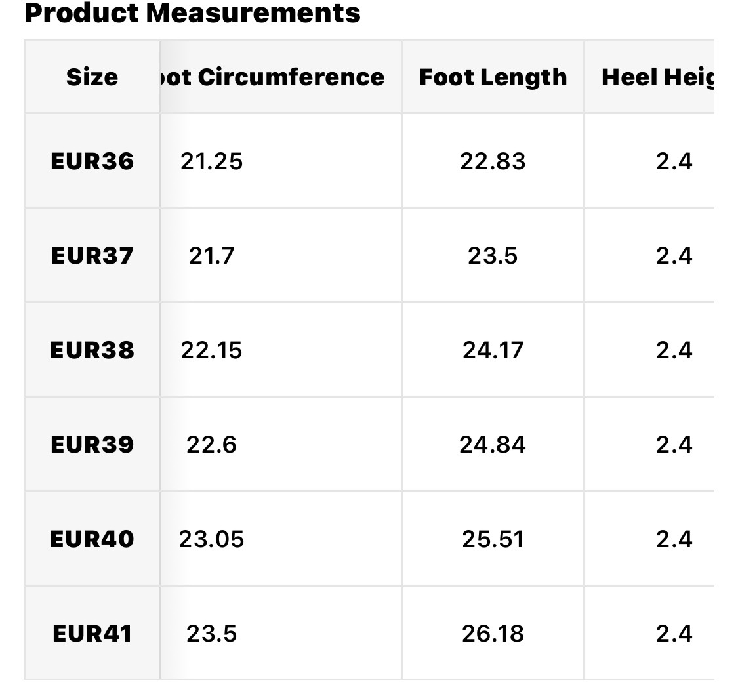Choose the EUR38 size row label
The height and width of the screenshot is (700, 738).
(92, 350)
